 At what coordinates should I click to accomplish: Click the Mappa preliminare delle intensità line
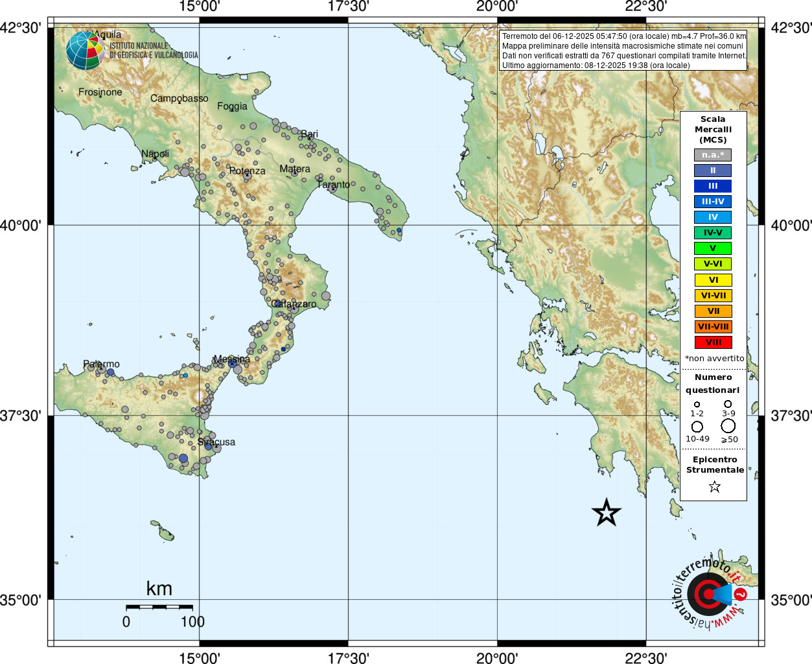click(x=623, y=46)
